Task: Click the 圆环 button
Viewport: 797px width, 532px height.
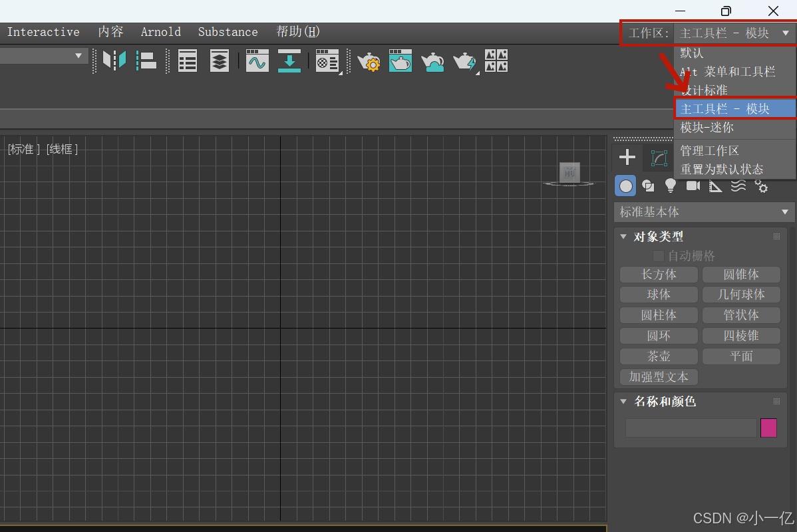Action: click(659, 336)
